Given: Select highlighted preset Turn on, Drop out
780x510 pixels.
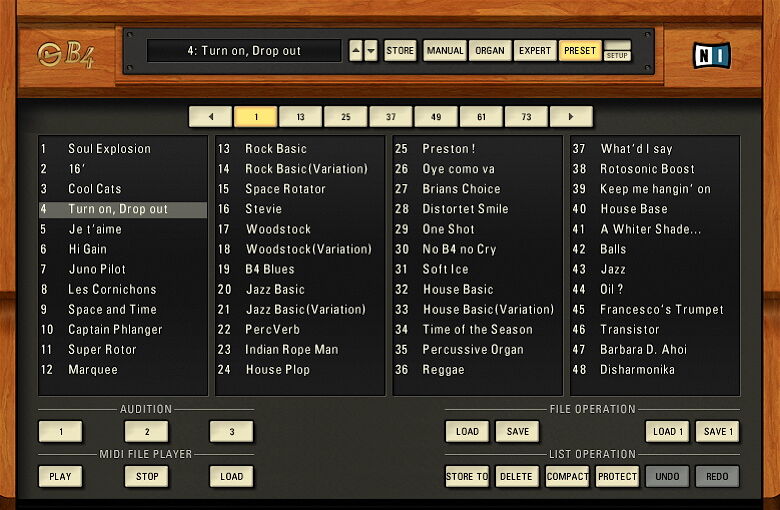Looking at the screenshot, I should (x=123, y=209).
